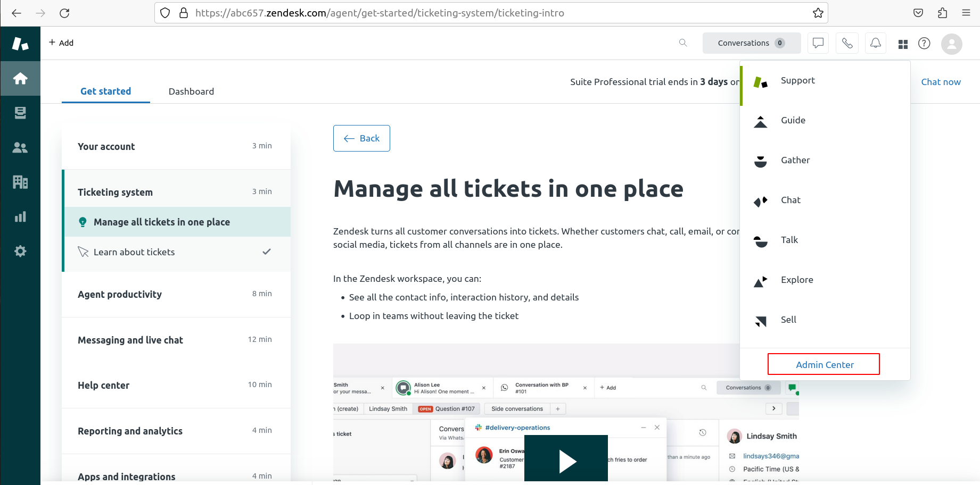
Task: Open the Admin gear icon in sidebar
Action: tap(20, 251)
